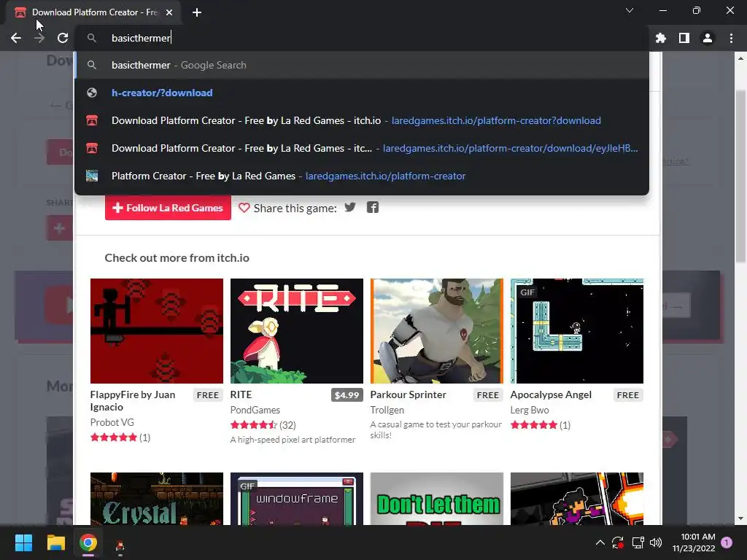Choose the h-creator/?download suggestion
This screenshot has height=560, width=747.
coord(362,93)
